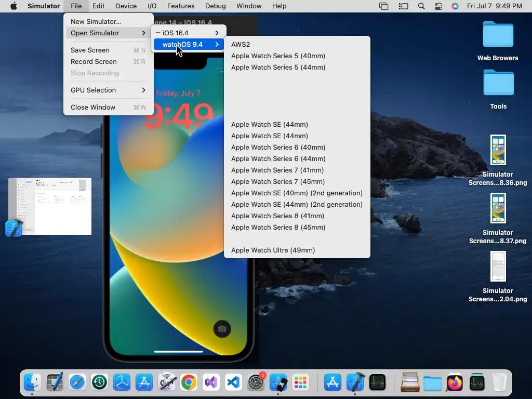Expand the watchOS 9.4 runtime submenu
The image size is (532, 399).
189,45
